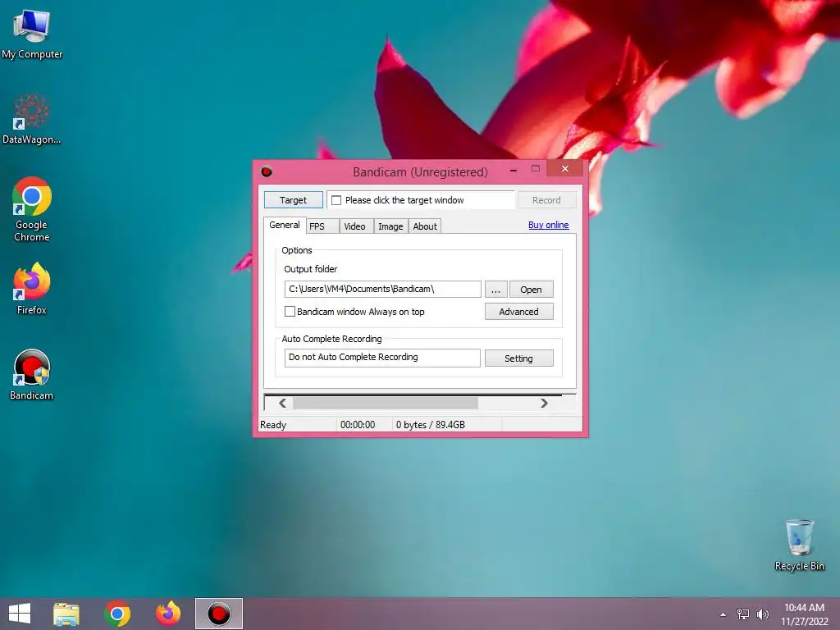The image size is (840, 630).
Task: Click the output folder path field
Action: 382,289
